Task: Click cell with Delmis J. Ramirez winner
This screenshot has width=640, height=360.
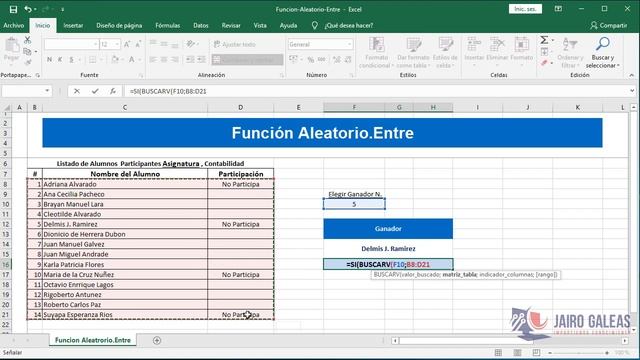Action: click(388, 249)
